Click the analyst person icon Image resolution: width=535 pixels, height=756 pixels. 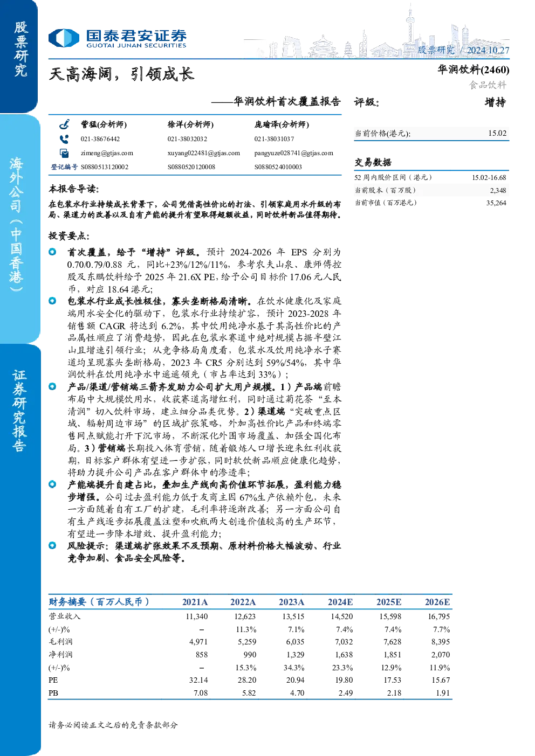pyautogui.click(x=64, y=124)
